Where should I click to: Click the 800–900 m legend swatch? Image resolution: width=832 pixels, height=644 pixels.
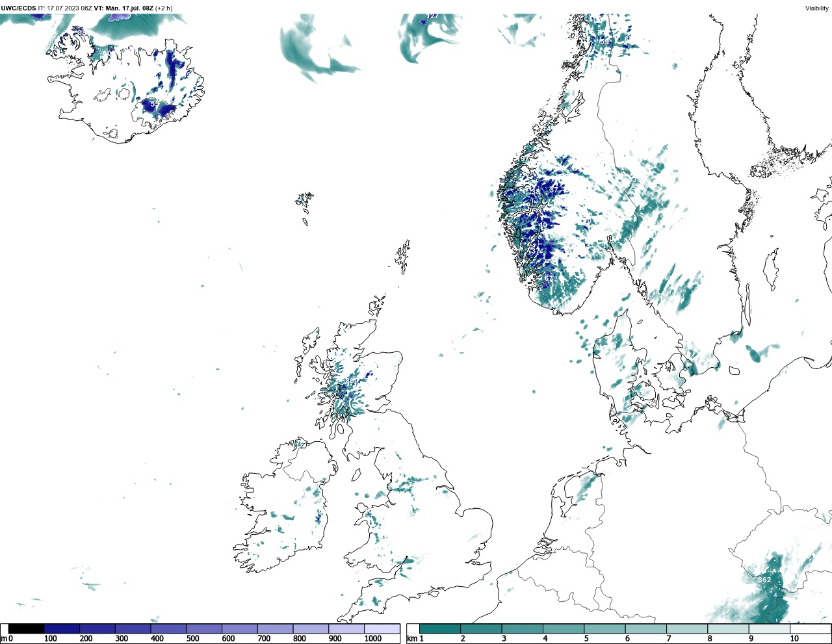311,628
